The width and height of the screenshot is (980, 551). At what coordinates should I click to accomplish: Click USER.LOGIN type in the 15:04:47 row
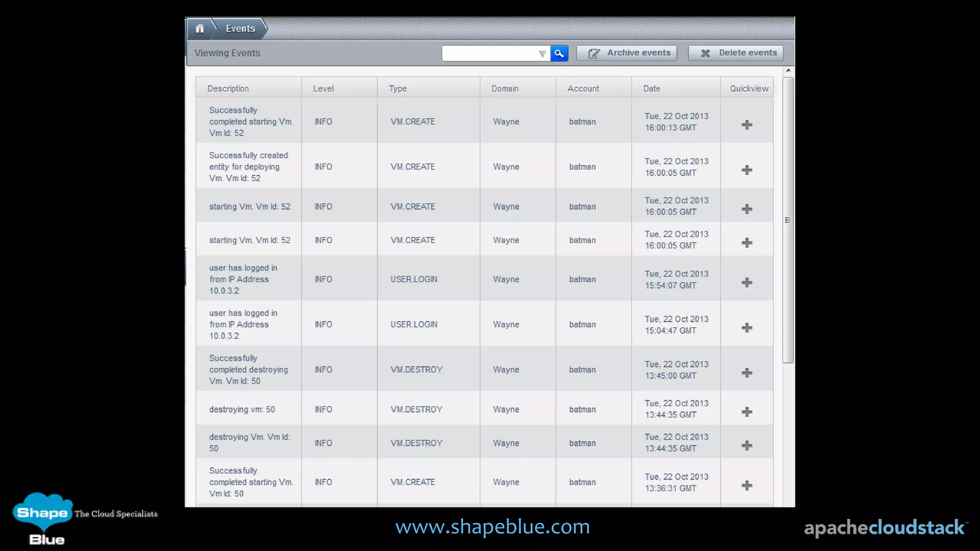414,324
